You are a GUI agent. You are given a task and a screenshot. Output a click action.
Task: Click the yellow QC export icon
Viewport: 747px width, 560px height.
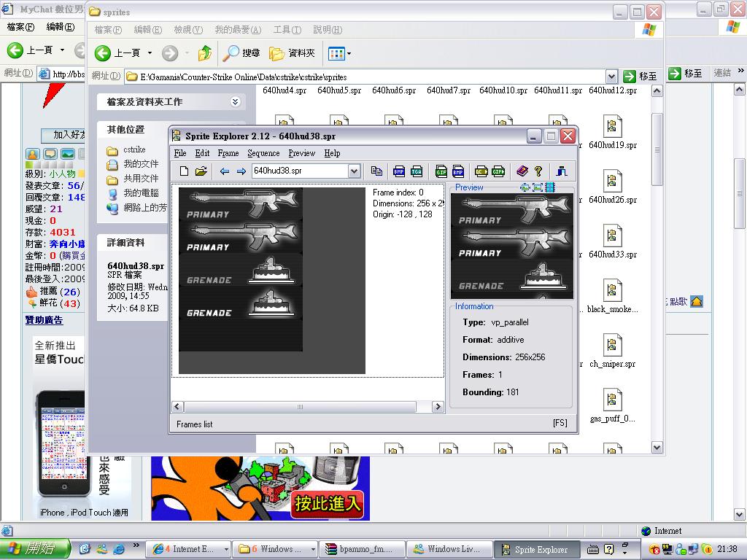pyautogui.click(x=481, y=171)
